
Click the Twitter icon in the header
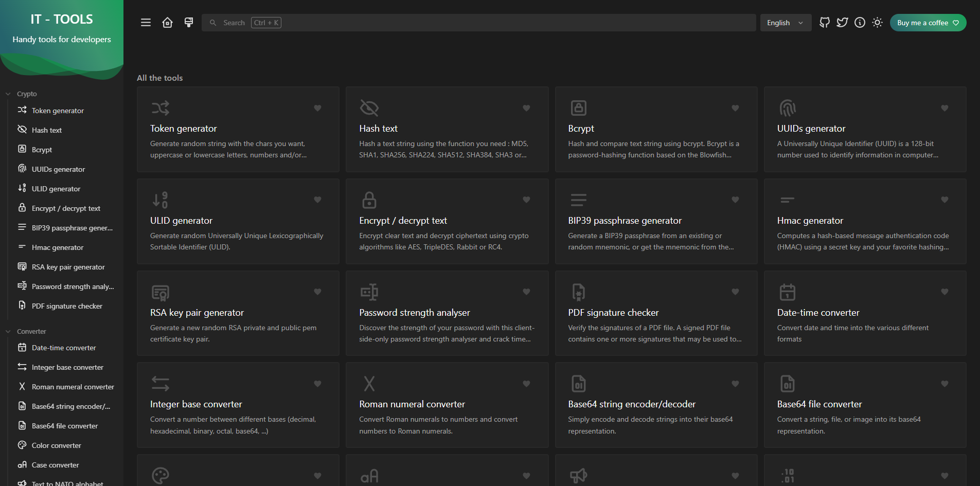click(x=842, y=22)
